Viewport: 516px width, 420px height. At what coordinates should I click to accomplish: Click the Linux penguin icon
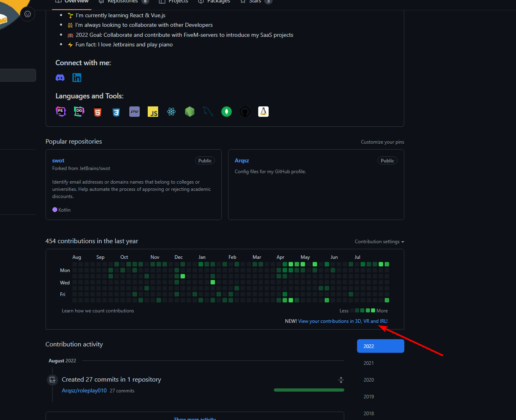[263, 112]
